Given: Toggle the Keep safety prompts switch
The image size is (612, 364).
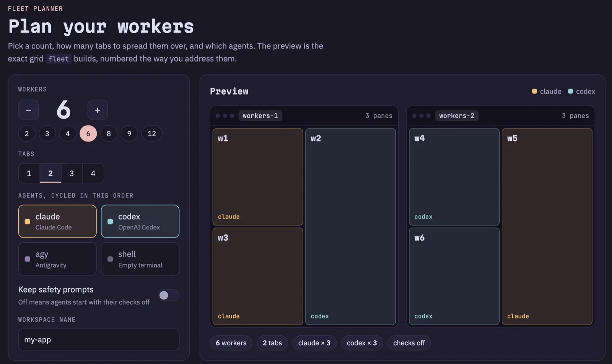Looking at the screenshot, I should [169, 295].
